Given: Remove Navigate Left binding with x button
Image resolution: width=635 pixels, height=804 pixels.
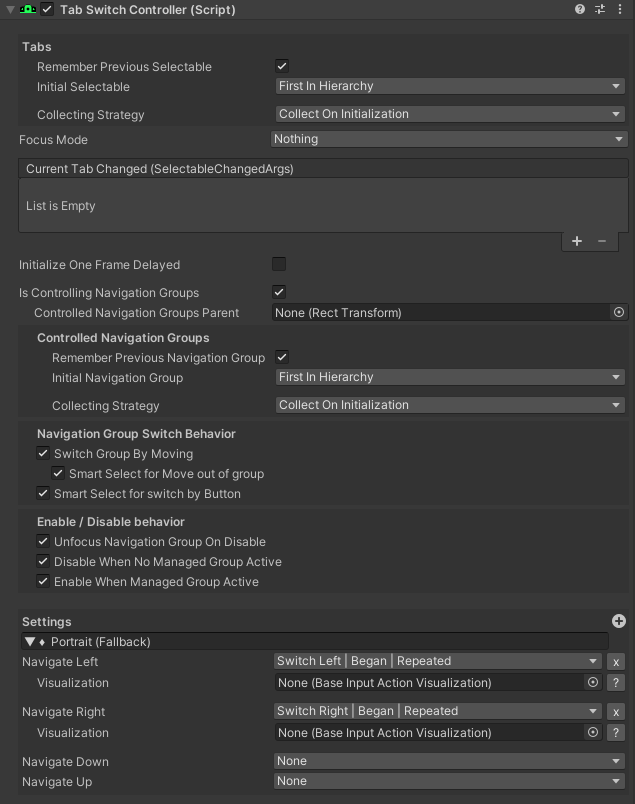Looking at the screenshot, I should point(616,662).
